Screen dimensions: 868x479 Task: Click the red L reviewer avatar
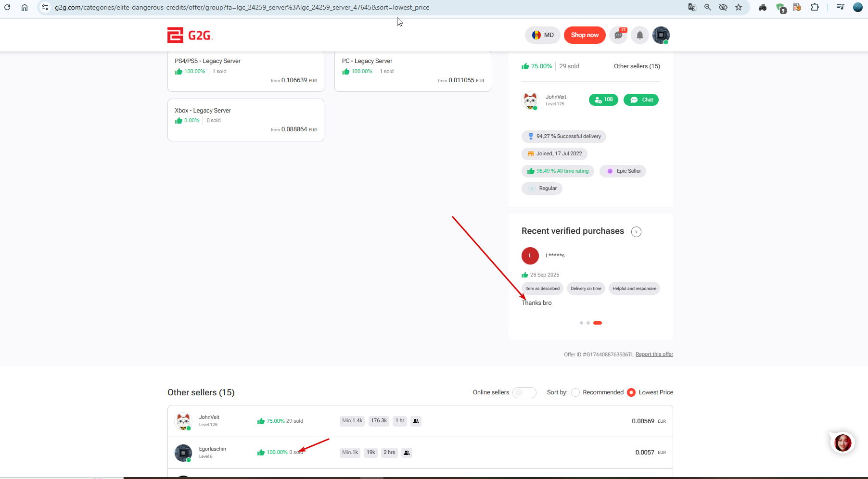pos(530,256)
